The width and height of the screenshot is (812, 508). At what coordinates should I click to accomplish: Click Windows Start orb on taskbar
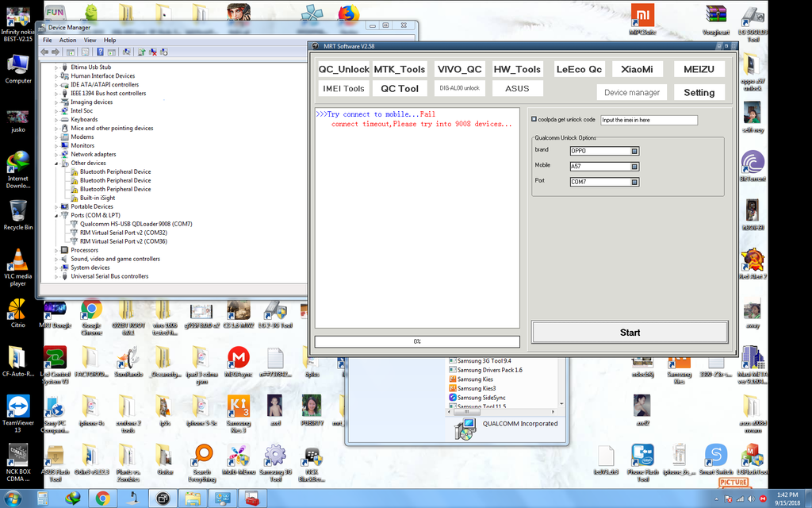tap(13, 498)
